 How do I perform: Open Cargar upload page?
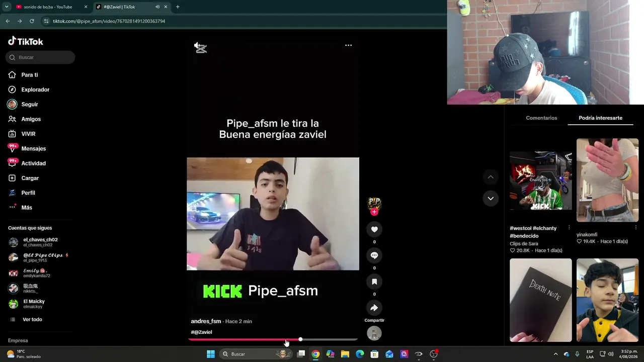pyautogui.click(x=30, y=178)
